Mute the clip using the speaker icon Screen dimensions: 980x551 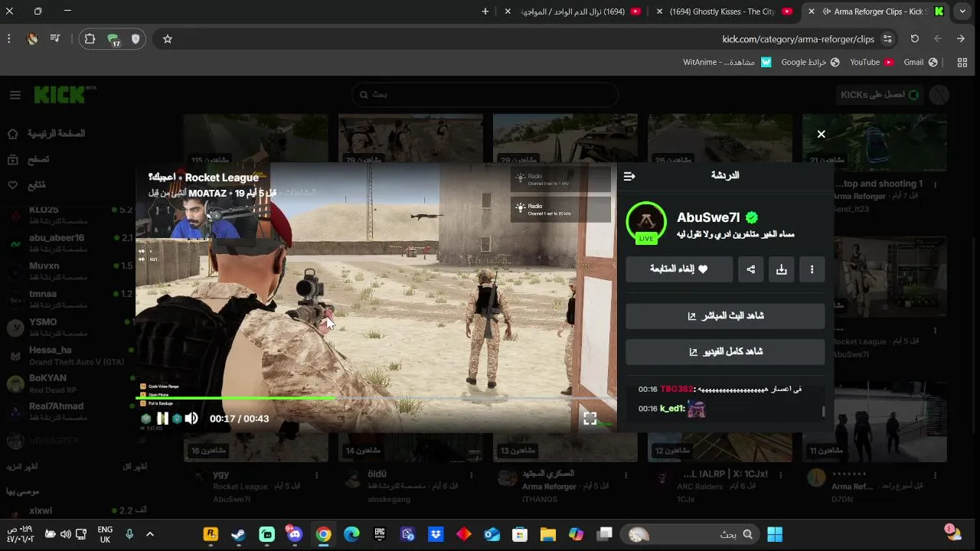tap(191, 419)
